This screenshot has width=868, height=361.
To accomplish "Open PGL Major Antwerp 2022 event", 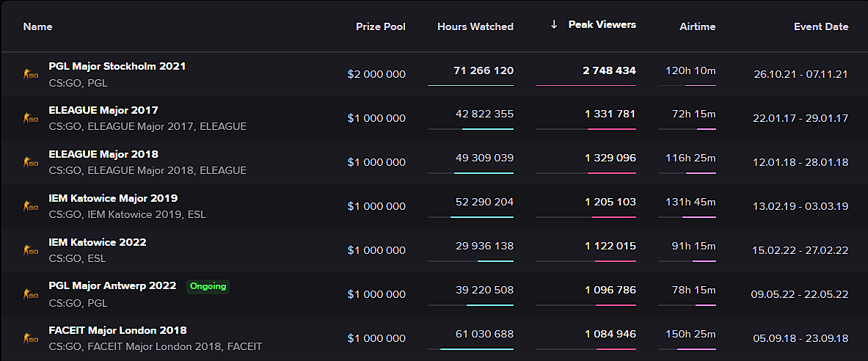I will coord(112,285).
